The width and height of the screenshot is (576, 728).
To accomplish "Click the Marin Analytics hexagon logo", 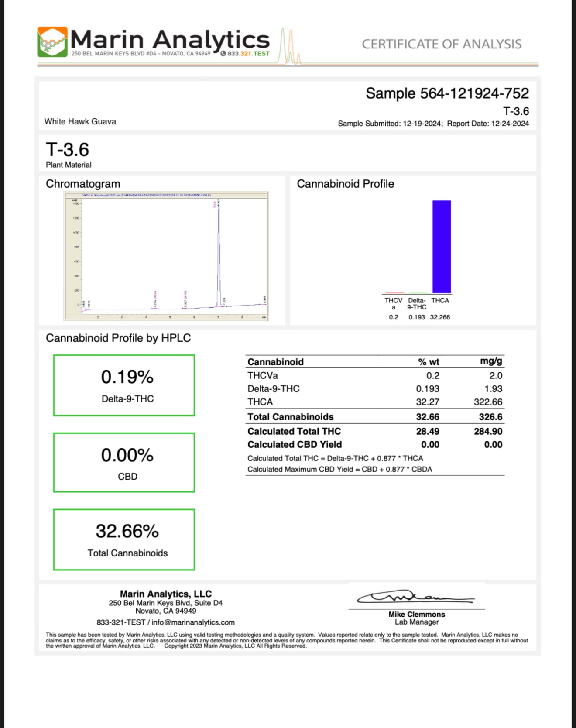I will point(52,42).
